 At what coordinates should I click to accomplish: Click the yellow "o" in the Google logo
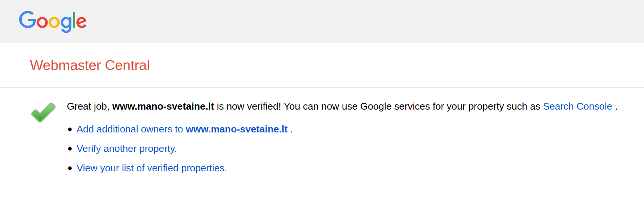pyautogui.click(x=55, y=22)
